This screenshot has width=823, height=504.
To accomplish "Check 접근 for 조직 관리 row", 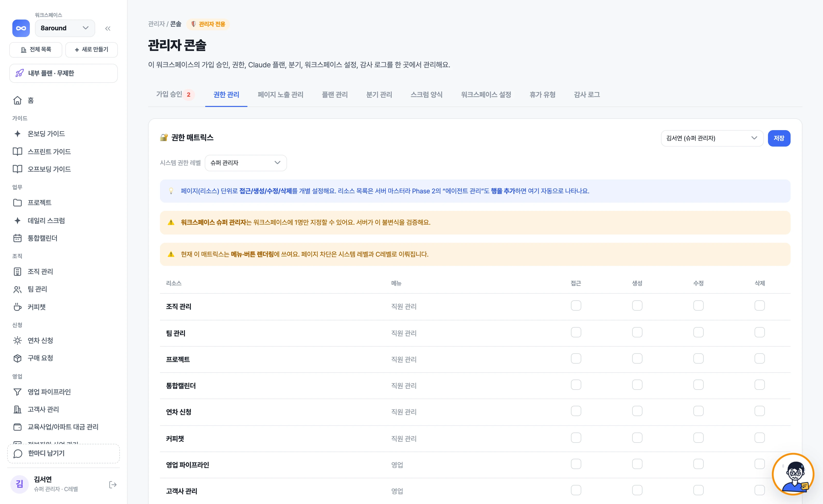I will (x=576, y=305).
